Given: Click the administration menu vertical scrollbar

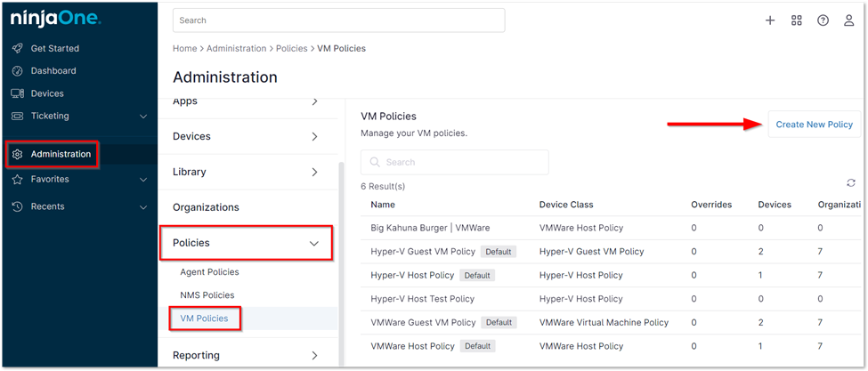Looking at the screenshot, I should [341, 262].
